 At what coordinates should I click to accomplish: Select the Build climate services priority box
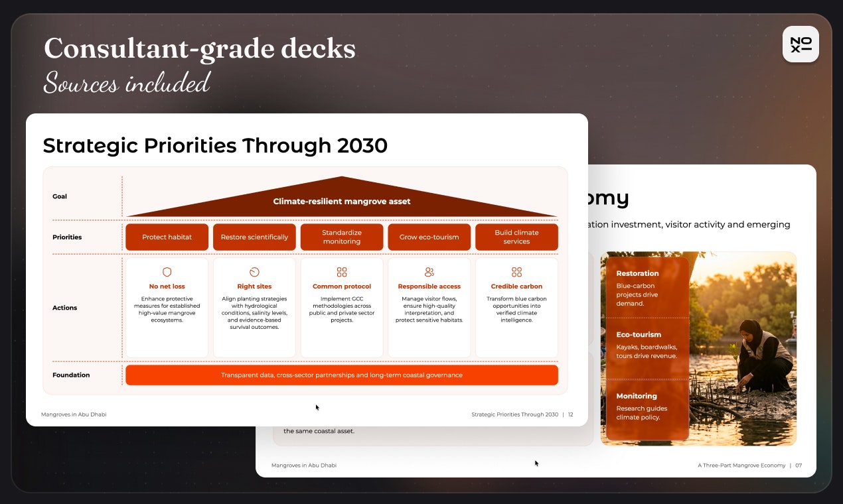coord(516,237)
